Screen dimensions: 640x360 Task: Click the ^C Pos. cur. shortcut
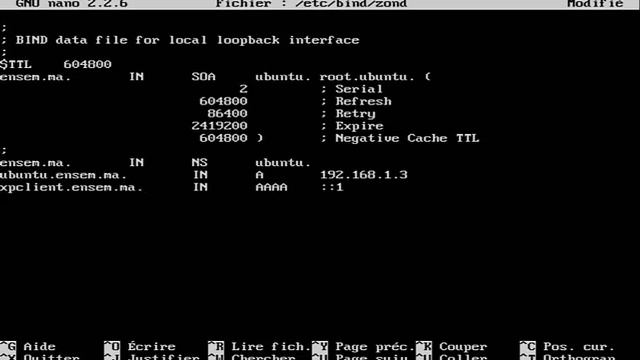point(567,347)
